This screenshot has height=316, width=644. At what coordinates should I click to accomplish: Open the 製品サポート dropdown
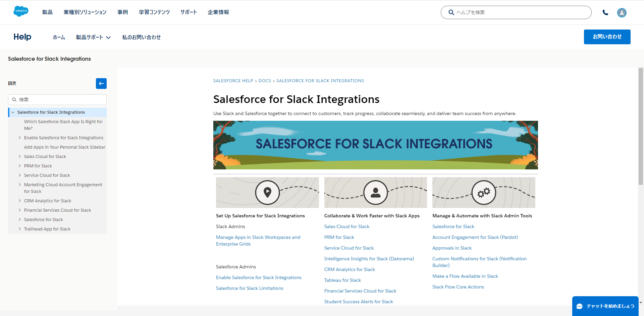tap(93, 37)
